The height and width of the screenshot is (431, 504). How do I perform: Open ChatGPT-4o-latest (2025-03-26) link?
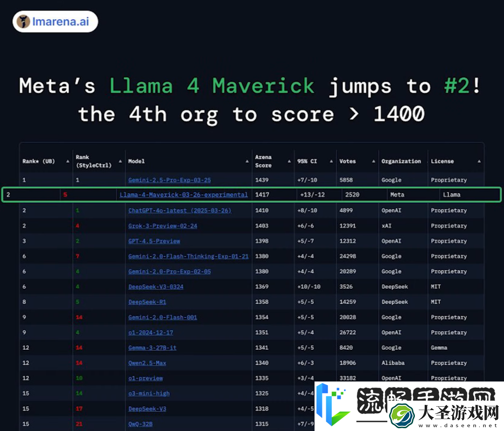pos(180,211)
